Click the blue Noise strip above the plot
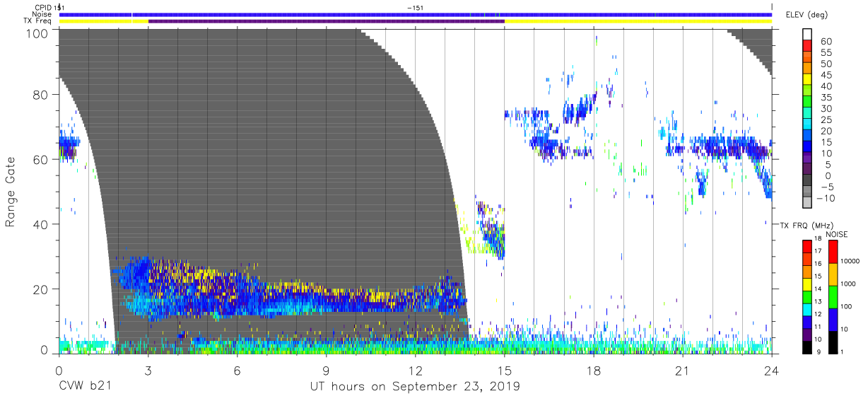Screen dimensions: 868x401 tap(416, 14)
